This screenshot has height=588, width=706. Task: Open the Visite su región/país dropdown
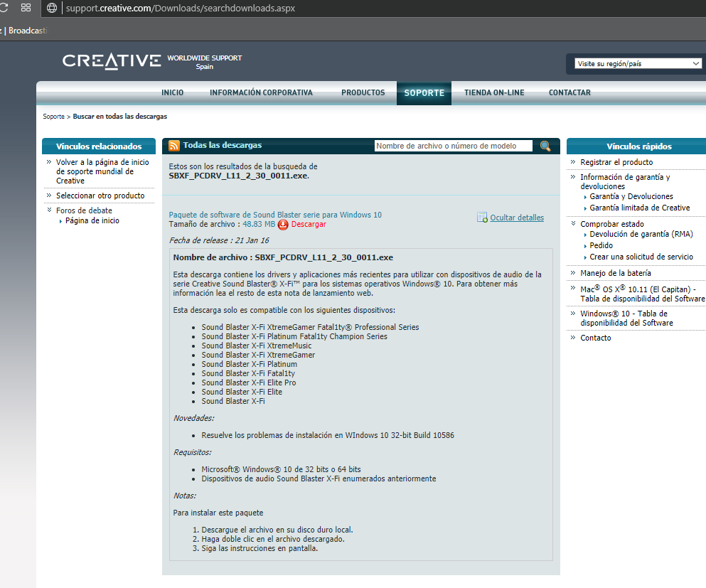point(638,63)
